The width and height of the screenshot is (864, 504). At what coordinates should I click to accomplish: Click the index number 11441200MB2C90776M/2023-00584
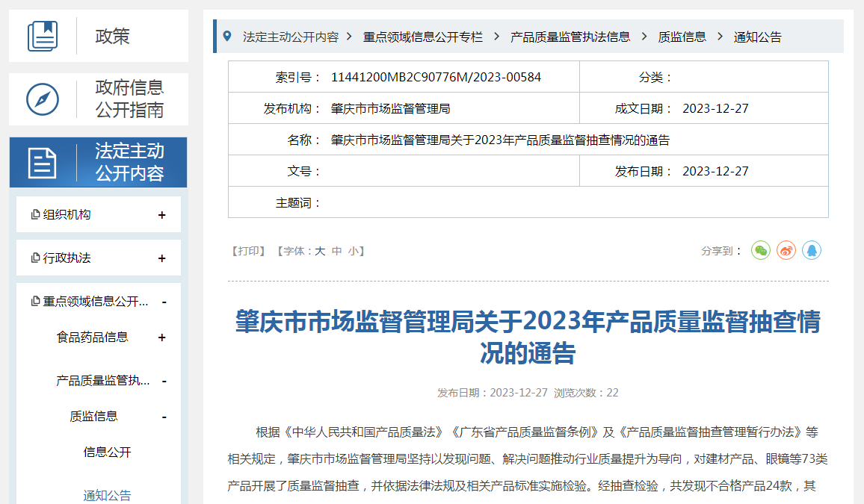436,77
